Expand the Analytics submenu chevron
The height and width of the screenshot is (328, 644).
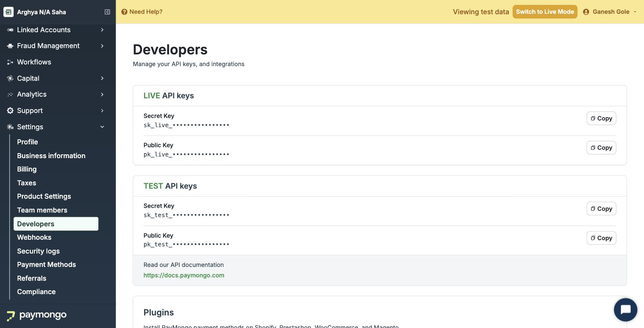point(102,95)
